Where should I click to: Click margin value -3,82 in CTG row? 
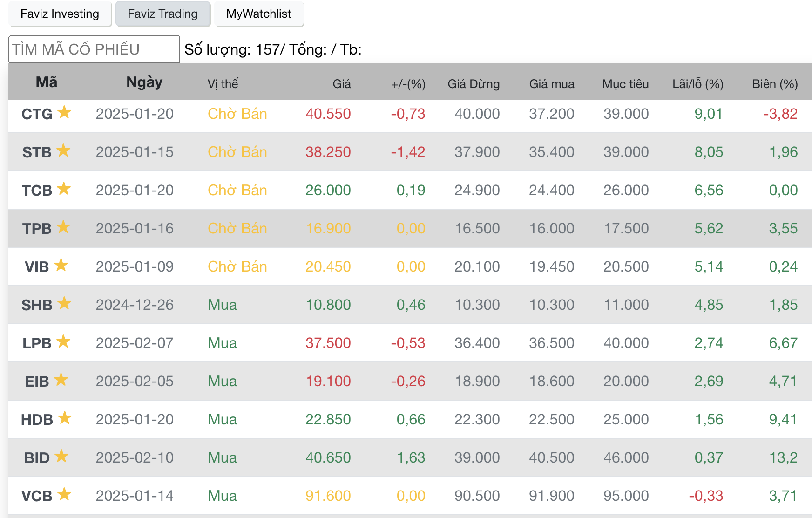pyautogui.click(x=781, y=114)
